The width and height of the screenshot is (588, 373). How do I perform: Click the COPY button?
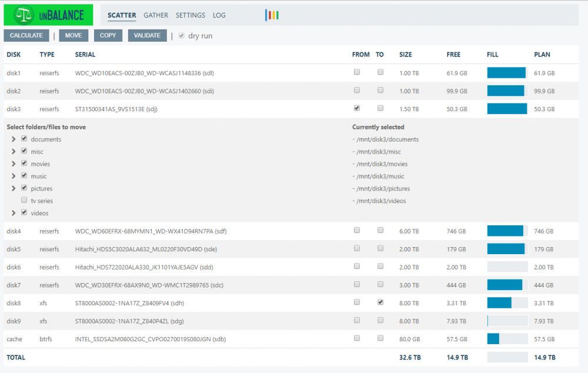[108, 35]
